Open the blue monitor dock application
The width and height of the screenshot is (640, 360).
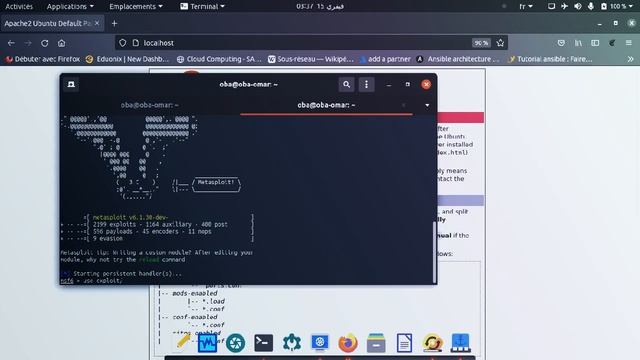(320, 343)
